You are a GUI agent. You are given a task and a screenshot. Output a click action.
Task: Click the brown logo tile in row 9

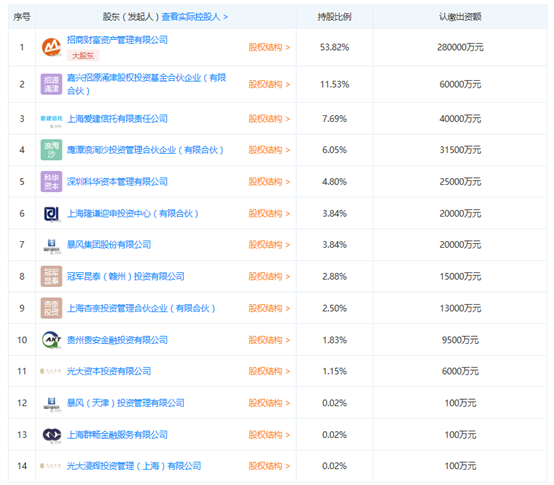pos(51,308)
